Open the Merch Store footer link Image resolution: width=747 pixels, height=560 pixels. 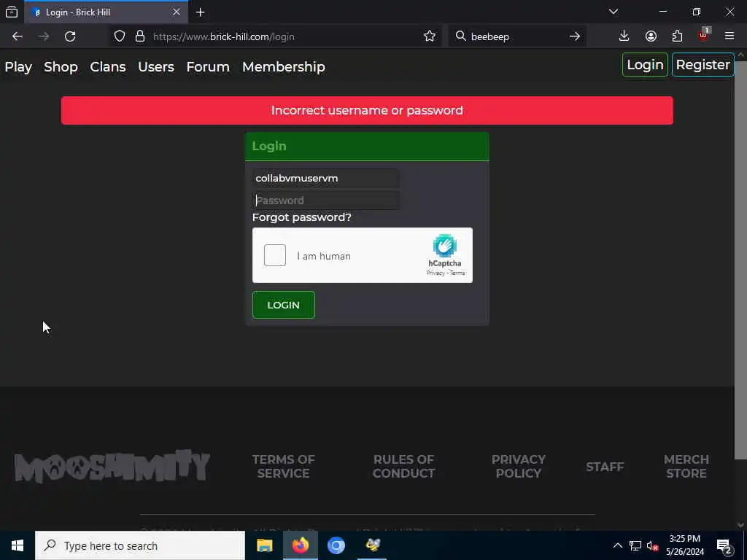[x=686, y=466]
